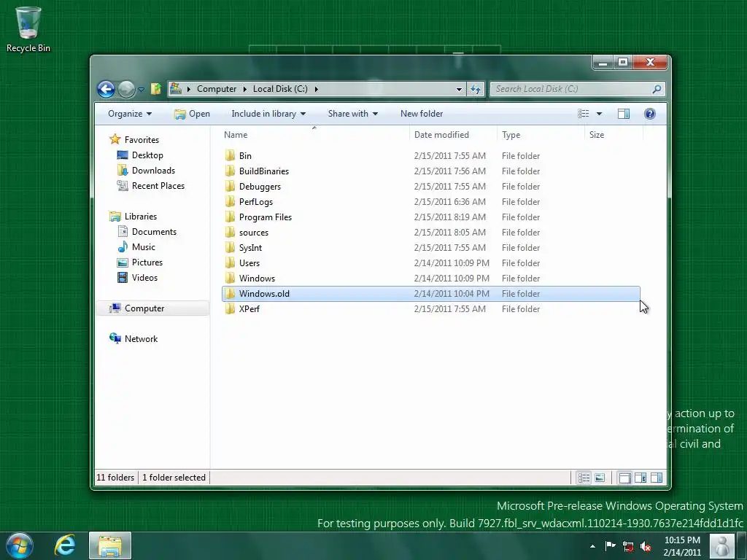This screenshot has width=747, height=560.
Task: Click the muted volume tray icon
Action: pyautogui.click(x=646, y=546)
